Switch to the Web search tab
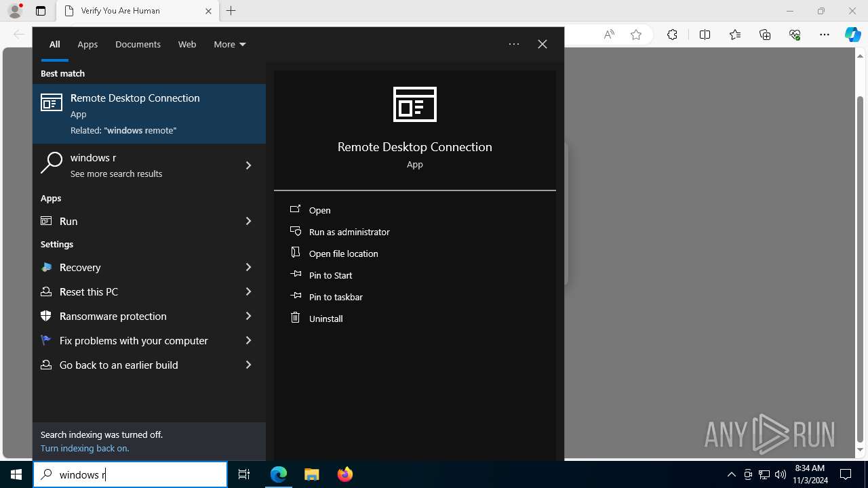This screenshot has width=868, height=488. click(187, 44)
